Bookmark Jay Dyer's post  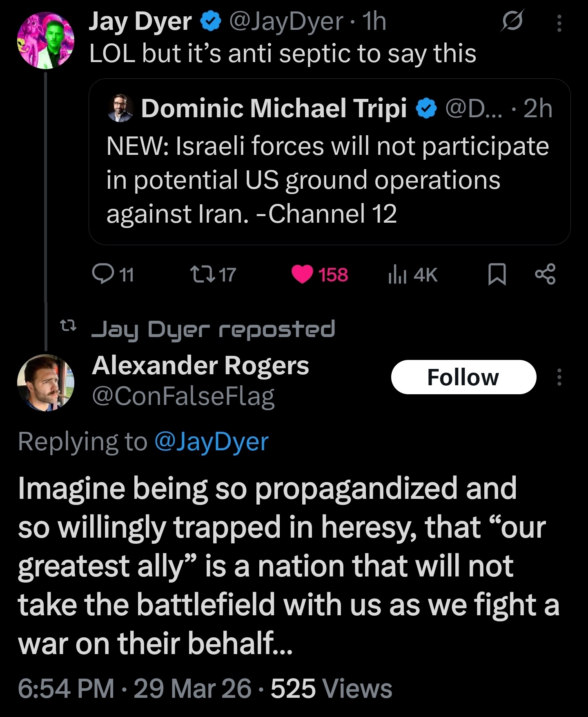(x=497, y=274)
